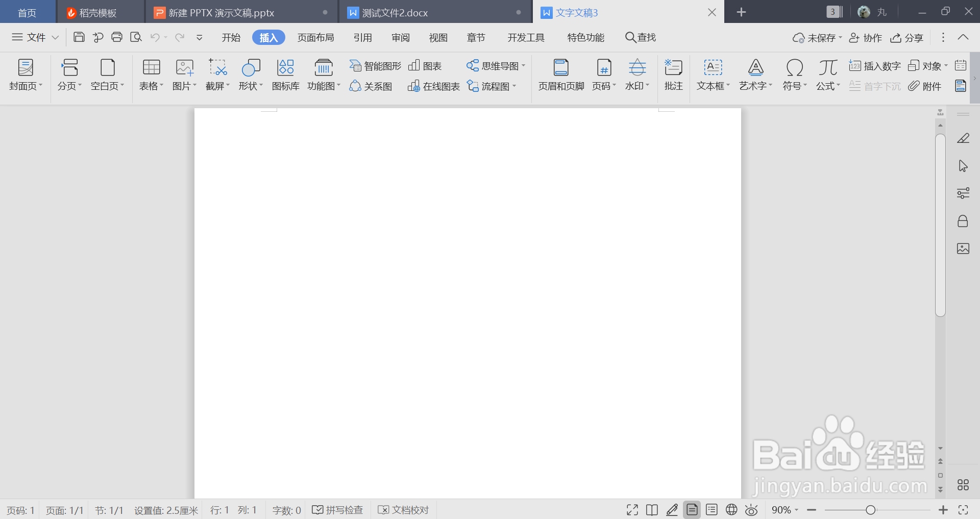Insert an equation with 公式

(827, 75)
